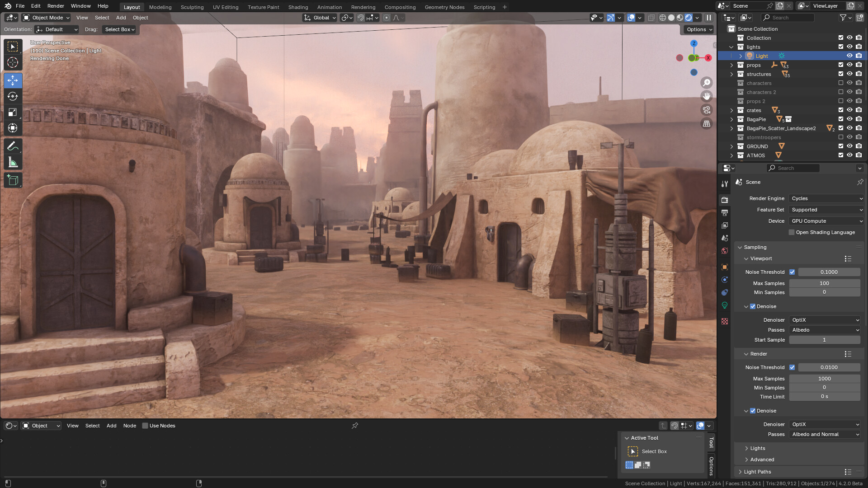Viewport: 868px width, 488px height.
Task: Open the Render Properties tab in Properties editor
Action: [725, 200]
